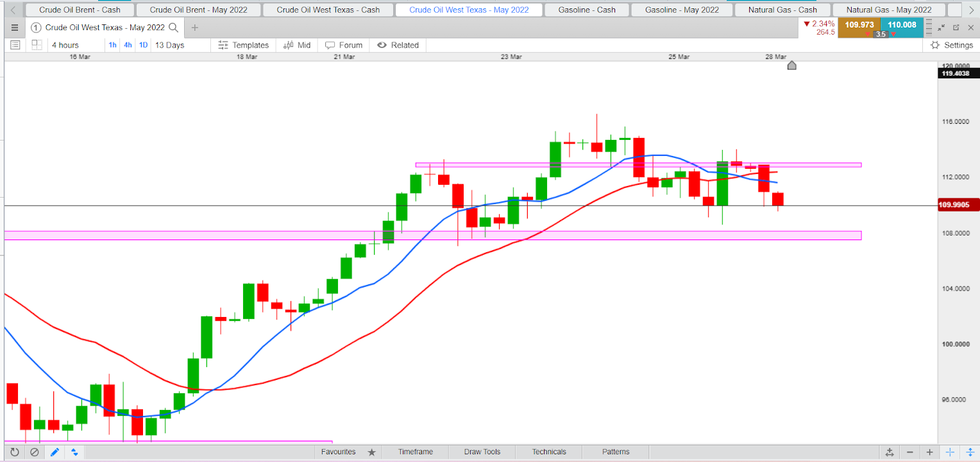Click the Settings button label
The image size is (980, 462).
point(958,45)
